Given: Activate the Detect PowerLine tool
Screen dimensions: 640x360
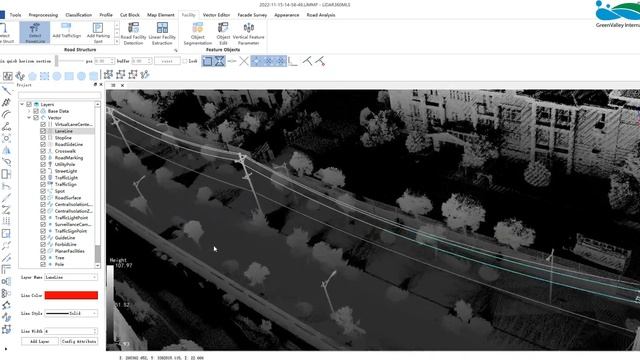Looking at the screenshot, I should pyautogui.click(x=35, y=32).
